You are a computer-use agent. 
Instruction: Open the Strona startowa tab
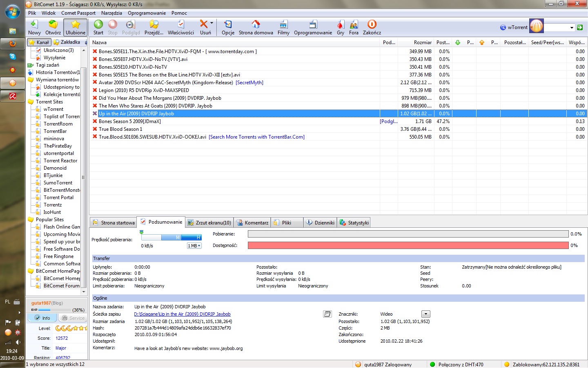click(x=114, y=222)
